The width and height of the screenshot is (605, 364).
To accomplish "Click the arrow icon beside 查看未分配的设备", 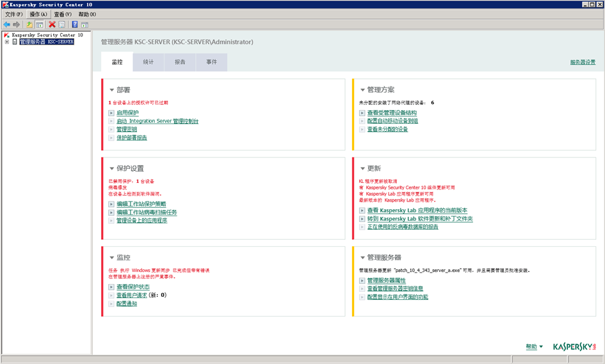I will point(362,130).
